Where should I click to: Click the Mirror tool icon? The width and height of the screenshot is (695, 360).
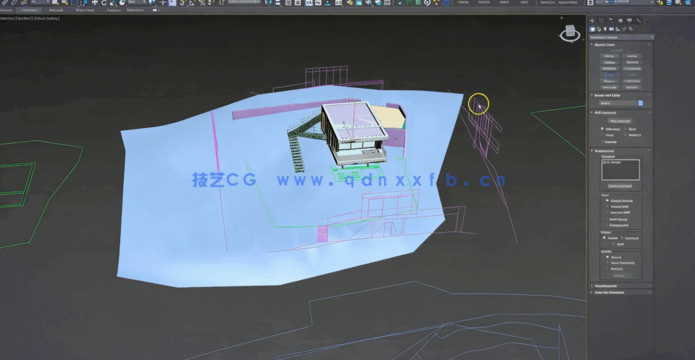click(x=268, y=3)
